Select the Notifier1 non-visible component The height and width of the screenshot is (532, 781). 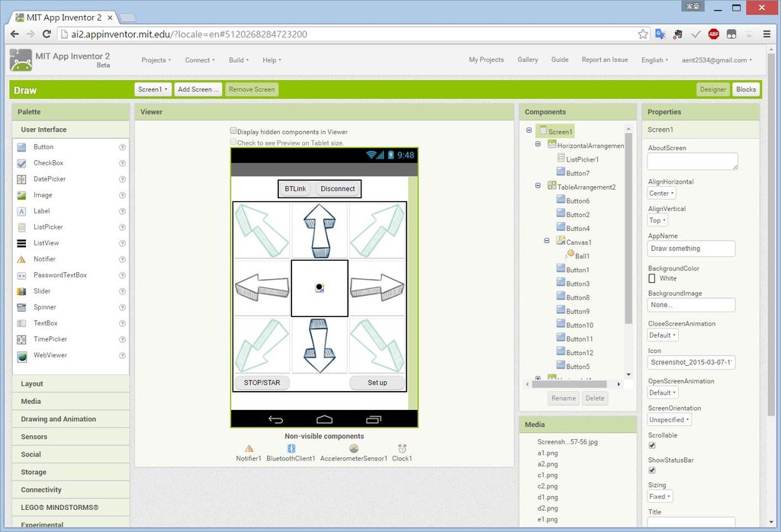click(249, 453)
